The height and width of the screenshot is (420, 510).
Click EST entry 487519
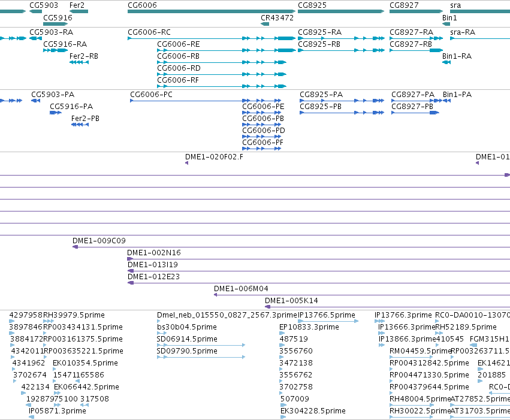294,339
